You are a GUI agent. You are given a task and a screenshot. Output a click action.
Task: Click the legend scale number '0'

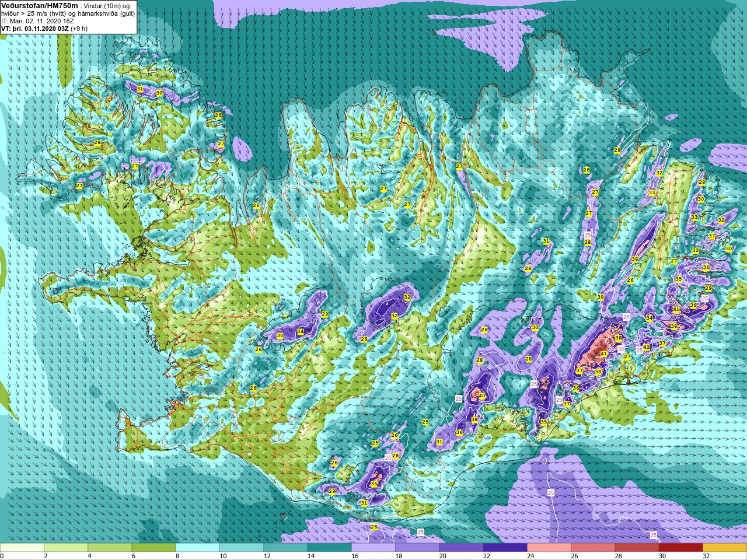pyautogui.click(x=2, y=556)
